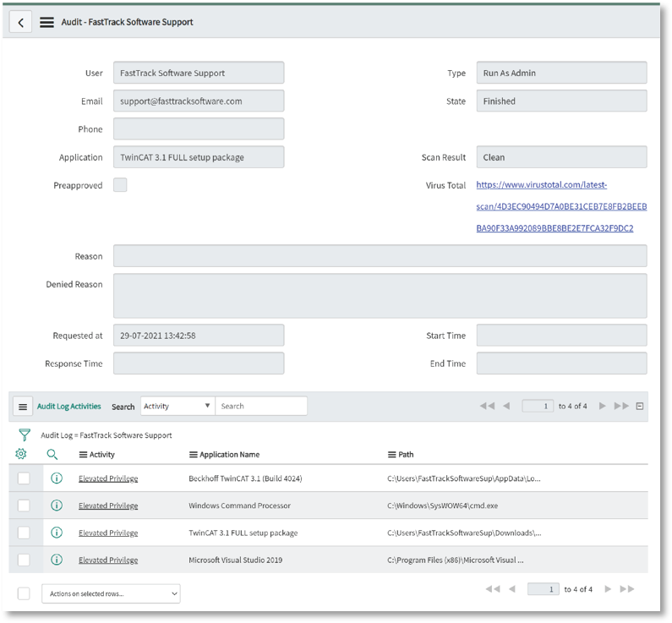Screen dimensions: 672x623
Task: Go to last page in bottom pager
Action: coord(626,588)
